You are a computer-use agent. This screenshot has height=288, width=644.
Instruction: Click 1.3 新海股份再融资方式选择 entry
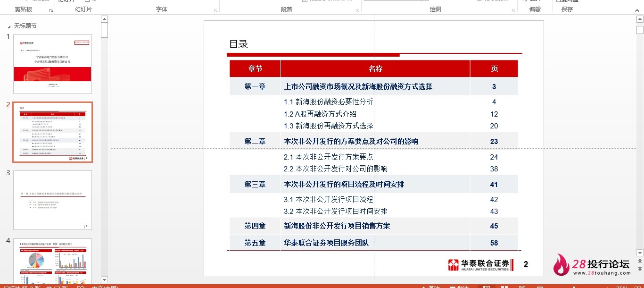tap(329, 126)
